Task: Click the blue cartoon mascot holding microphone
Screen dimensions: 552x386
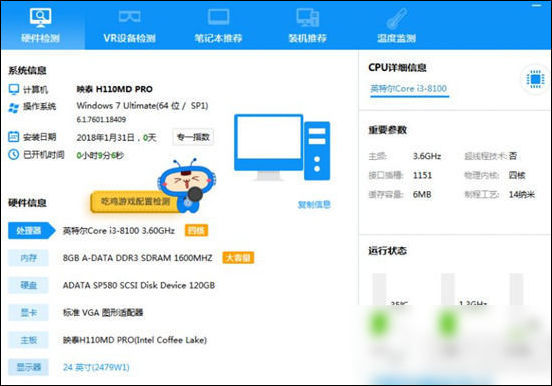Action: pos(187,186)
